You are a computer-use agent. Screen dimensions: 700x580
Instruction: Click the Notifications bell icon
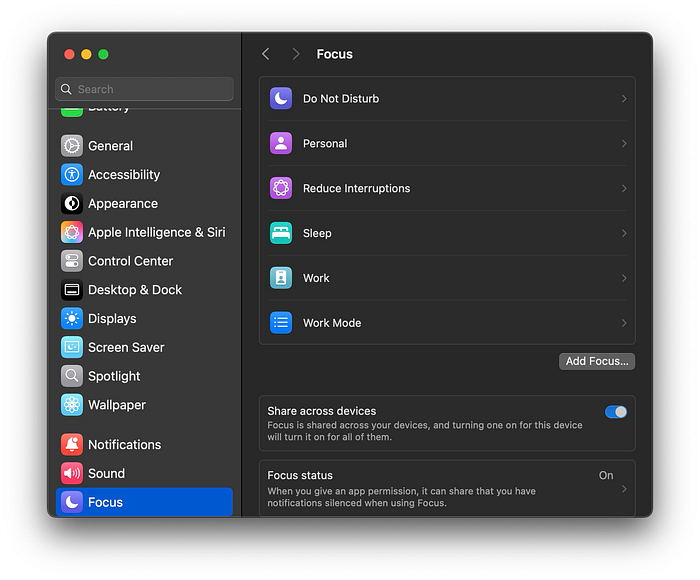coord(72,444)
